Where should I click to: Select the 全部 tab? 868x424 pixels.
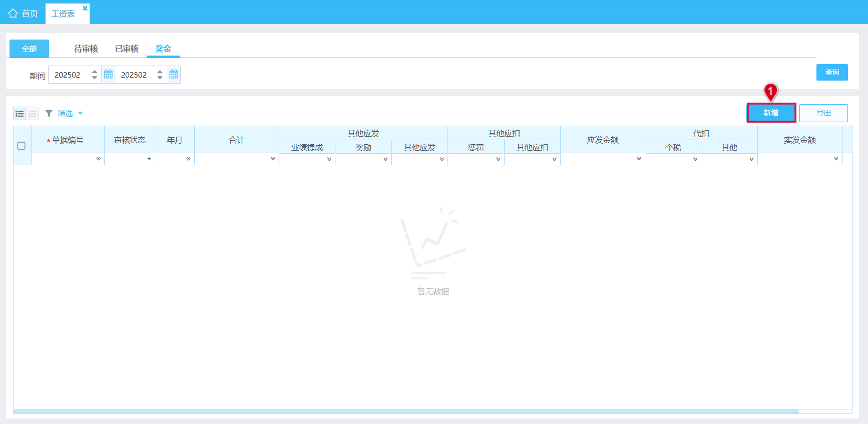(29, 49)
